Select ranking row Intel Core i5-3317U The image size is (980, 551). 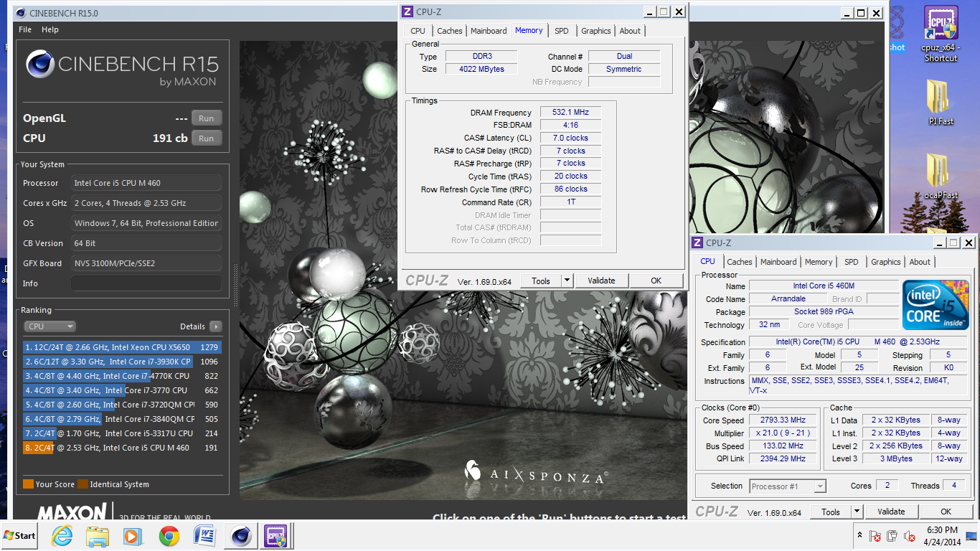pyautogui.click(x=122, y=433)
